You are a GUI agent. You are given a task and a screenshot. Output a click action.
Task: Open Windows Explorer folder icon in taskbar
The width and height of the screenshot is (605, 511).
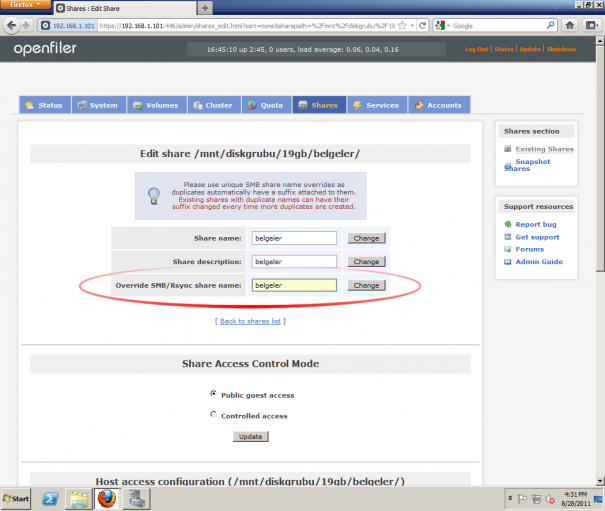[79, 499]
